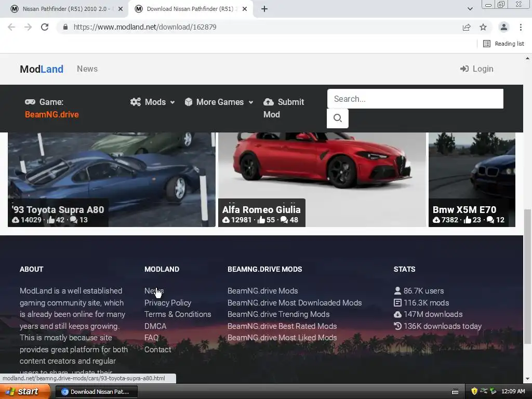Click the magnifier search button

click(338, 118)
